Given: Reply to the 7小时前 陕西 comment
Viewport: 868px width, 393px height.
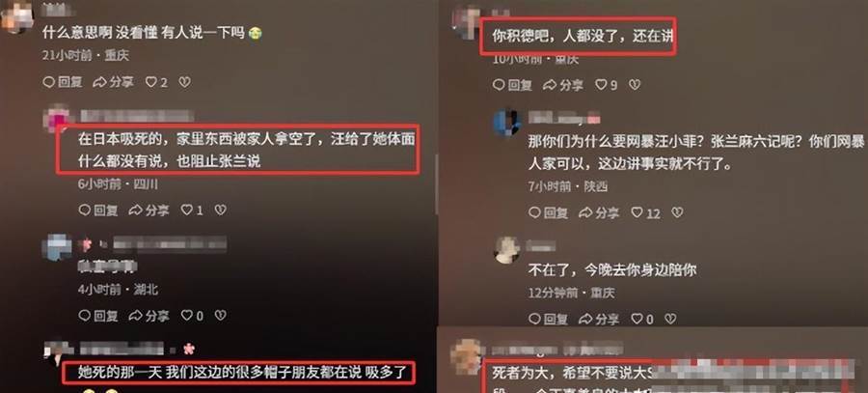Looking at the screenshot, I should pyautogui.click(x=549, y=212).
